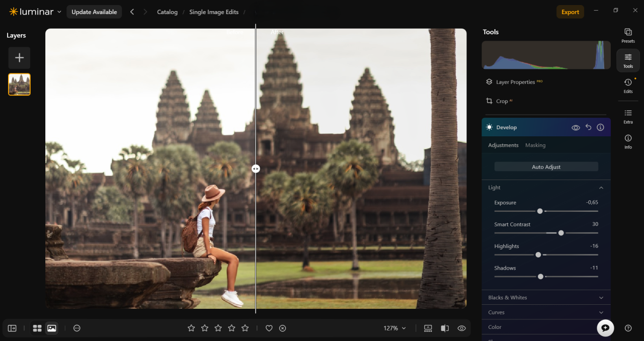Toggle the Develop tool visibility eye
Viewport: 644px width, 341px height.
tap(576, 127)
